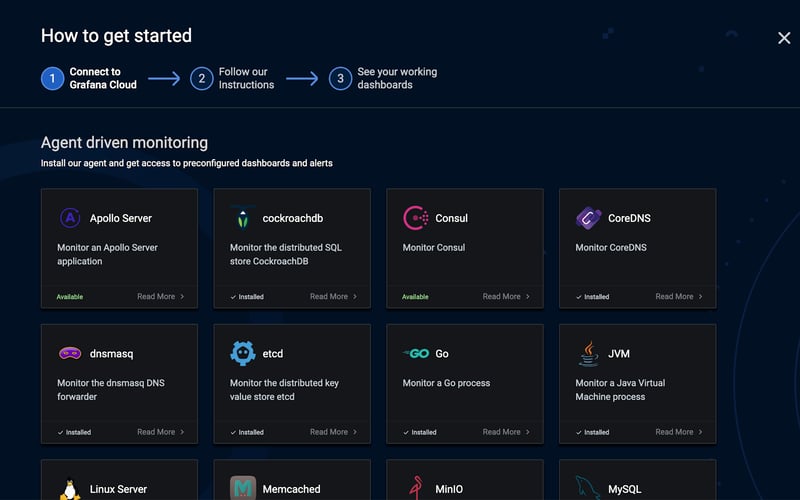Click the CoreDNS logo icon
The height and width of the screenshot is (500, 800).
coord(589,218)
